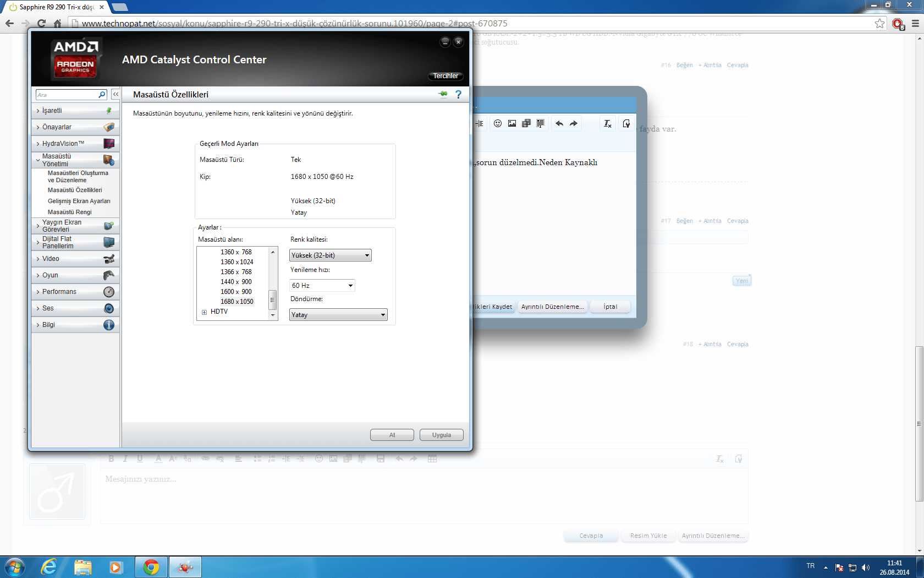
Task: Click the Video camcorder icon in the sidebar
Action: coord(109,259)
